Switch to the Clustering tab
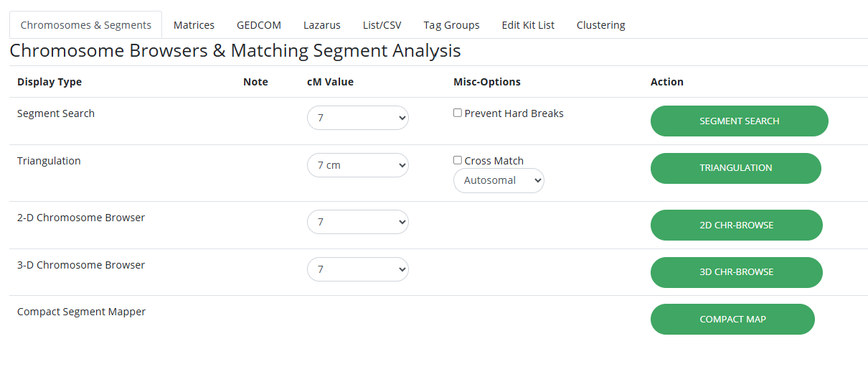This screenshot has height=372, width=868. click(x=601, y=25)
